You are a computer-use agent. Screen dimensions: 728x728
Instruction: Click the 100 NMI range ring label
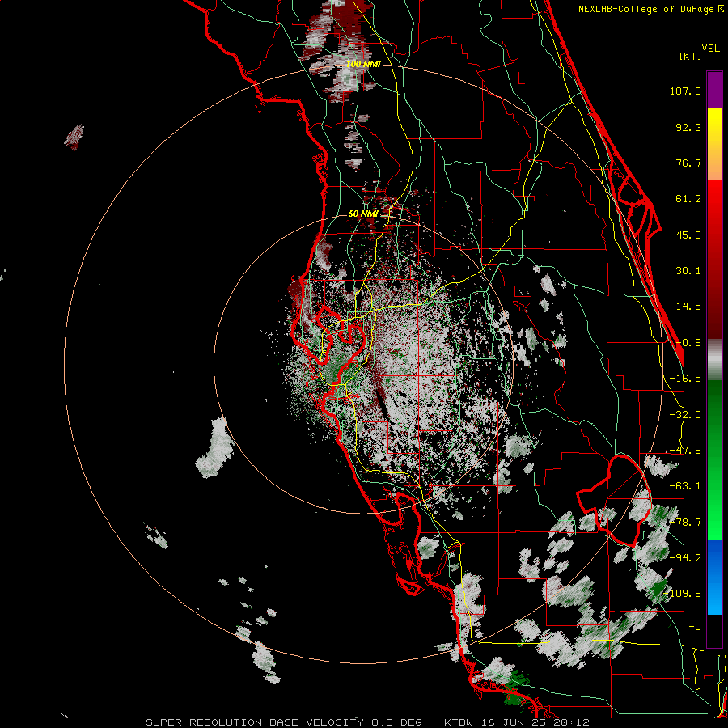pos(363,64)
